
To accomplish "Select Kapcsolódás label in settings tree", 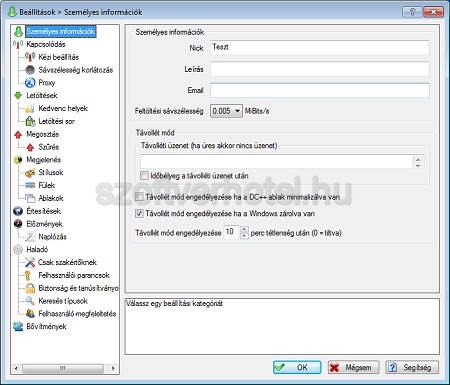I will 46,44.
